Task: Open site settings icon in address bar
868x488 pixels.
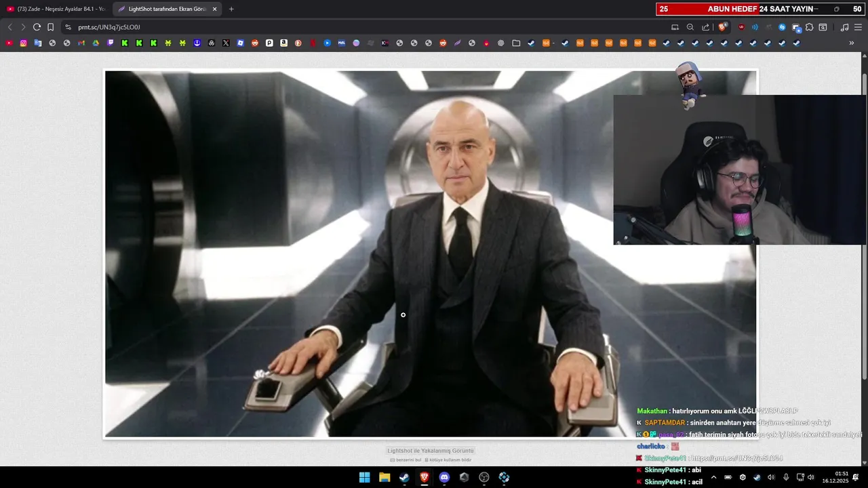Action: pos(68,27)
